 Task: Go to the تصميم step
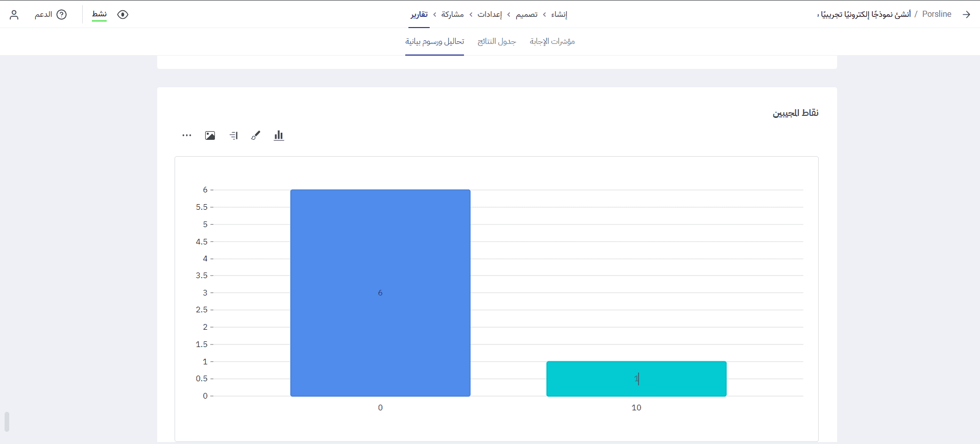pyautogui.click(x=526, y=14)
